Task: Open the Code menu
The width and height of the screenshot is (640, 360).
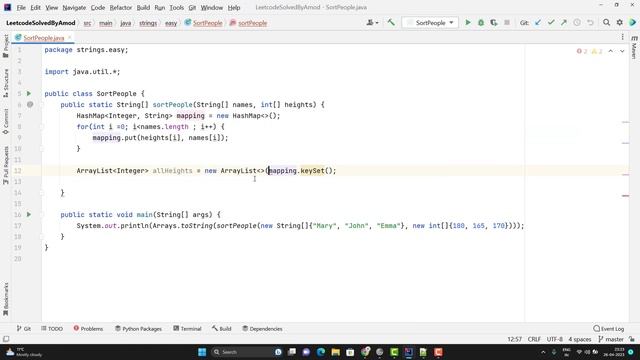Action: click(x=98, y=7)
